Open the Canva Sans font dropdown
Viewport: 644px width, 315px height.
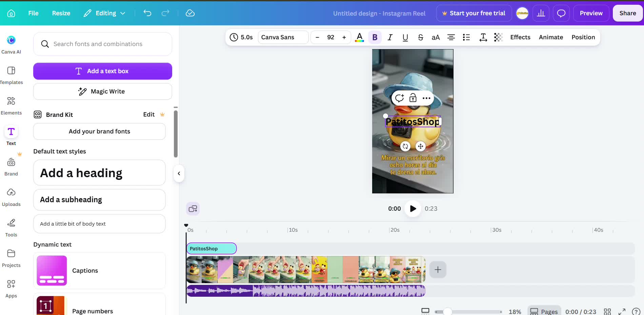283,37
